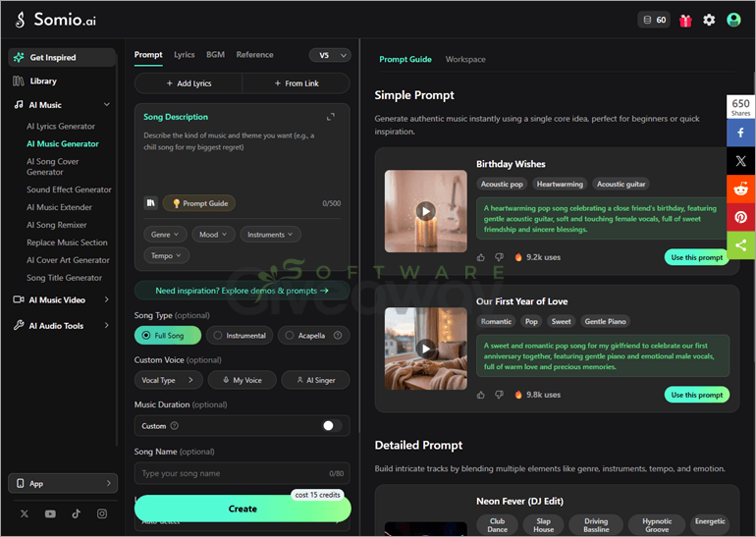This screenshot has height=537, width=756.
Task: Like the Birthday Wishes prompt
Action: point(481,257)
